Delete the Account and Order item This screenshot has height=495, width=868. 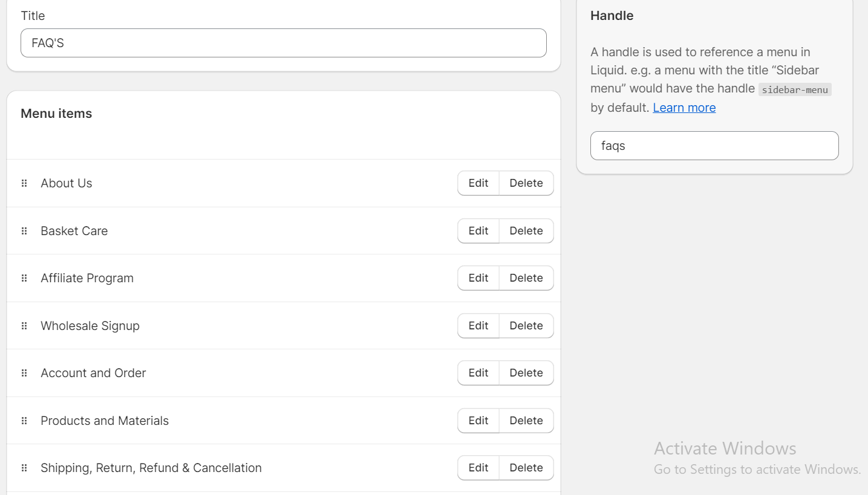526,373
